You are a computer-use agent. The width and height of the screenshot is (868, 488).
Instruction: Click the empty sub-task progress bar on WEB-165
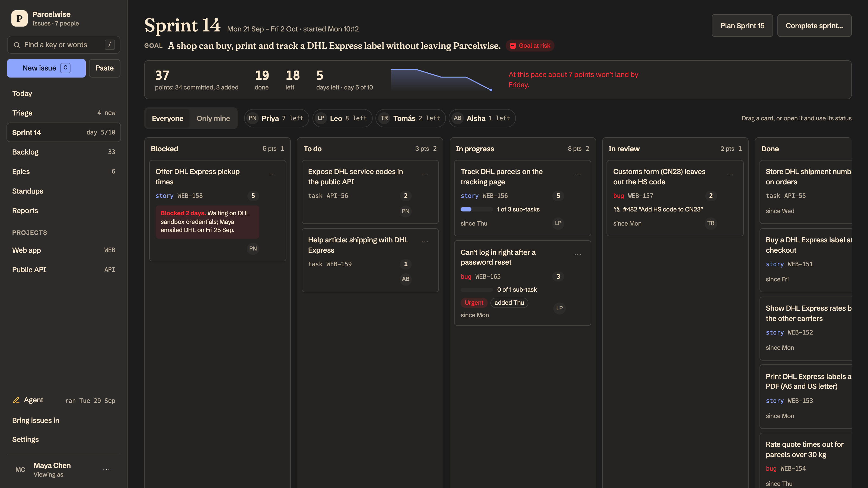pyautogui.click(x=477, y=290)
